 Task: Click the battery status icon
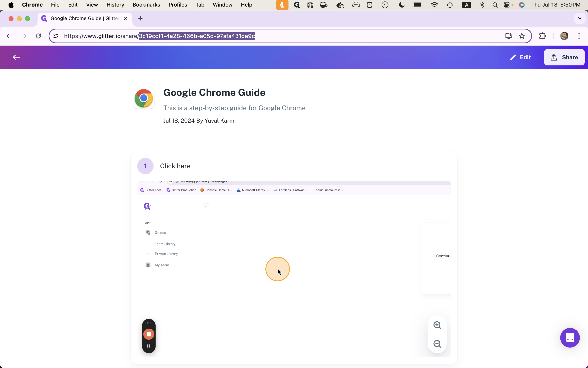418,5
